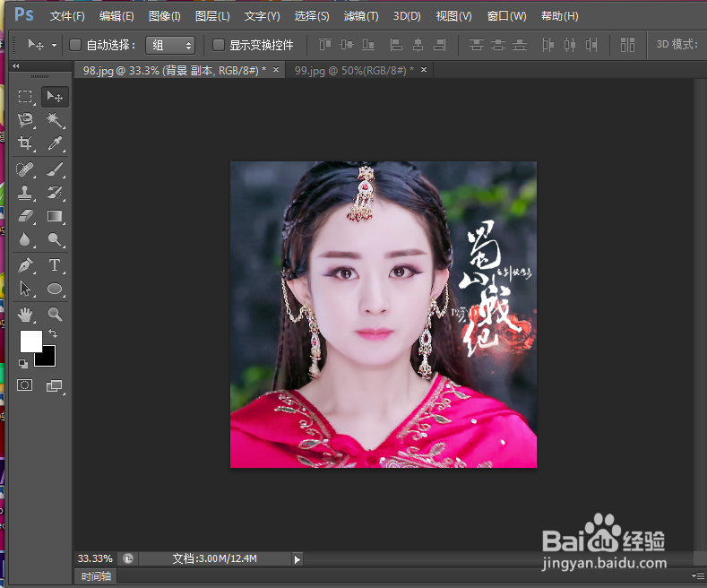The image size is (707, 588).
Task: Open the 组 auto-select dropdown
Action: [170, 45]
